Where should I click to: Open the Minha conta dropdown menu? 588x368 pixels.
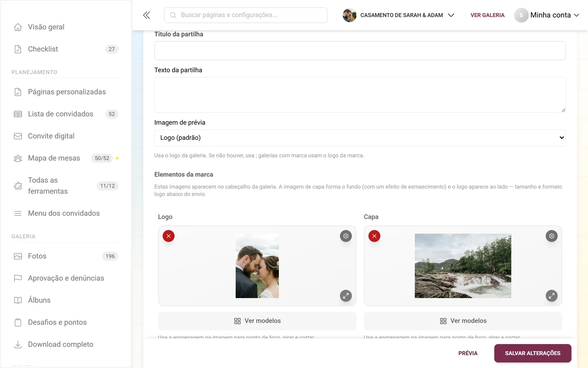[x=547, y=15]
